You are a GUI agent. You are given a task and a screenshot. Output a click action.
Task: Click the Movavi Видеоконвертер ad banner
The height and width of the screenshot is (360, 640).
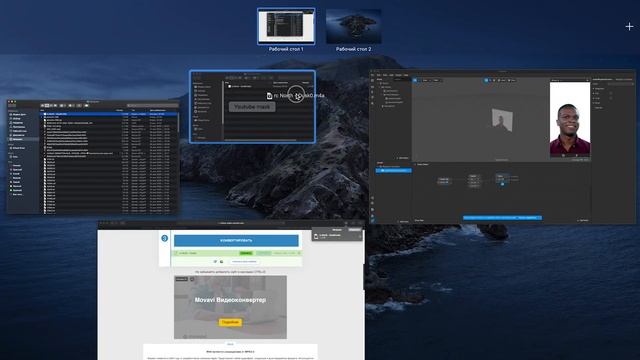(230, 307)
